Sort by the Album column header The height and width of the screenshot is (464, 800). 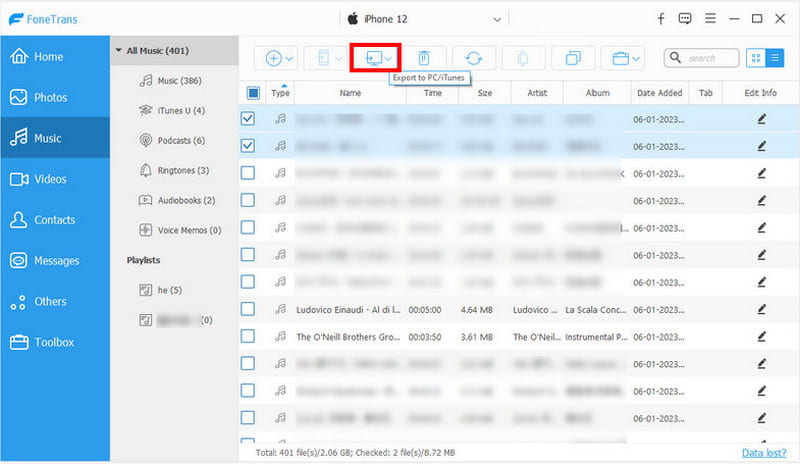[x=597, y=93]
